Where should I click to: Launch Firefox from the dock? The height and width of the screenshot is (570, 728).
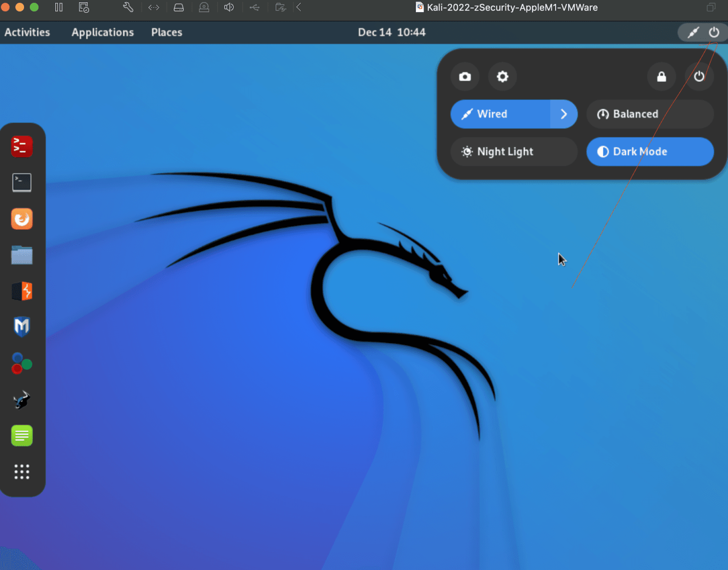[x=21, y=219]
